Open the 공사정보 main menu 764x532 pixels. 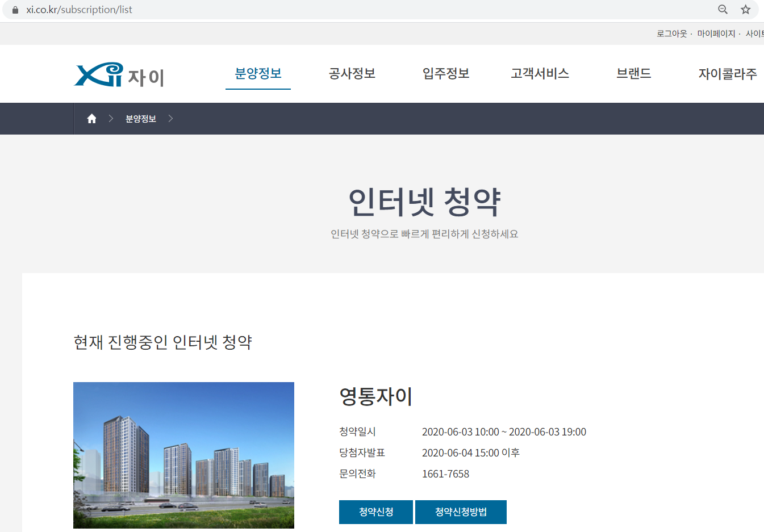352,74
